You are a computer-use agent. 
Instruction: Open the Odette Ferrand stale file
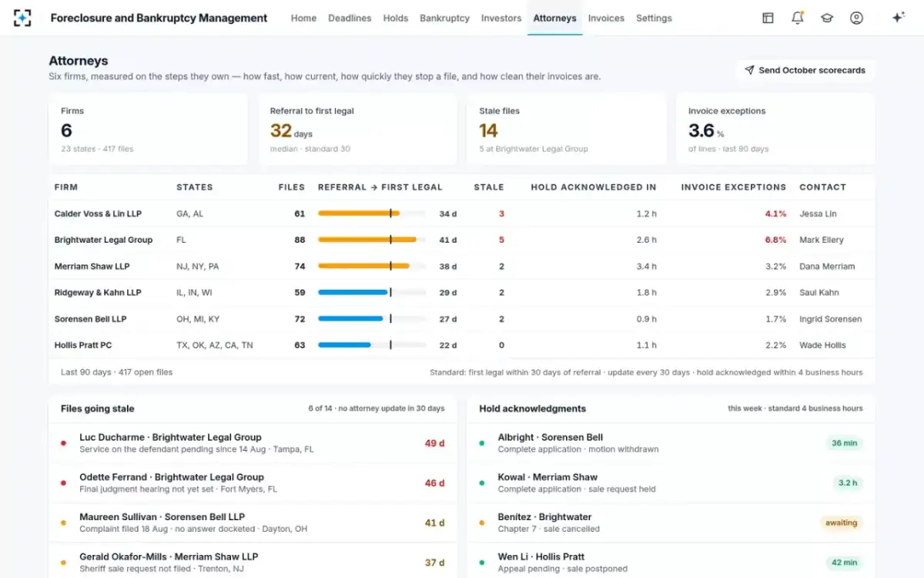(253, 483)
